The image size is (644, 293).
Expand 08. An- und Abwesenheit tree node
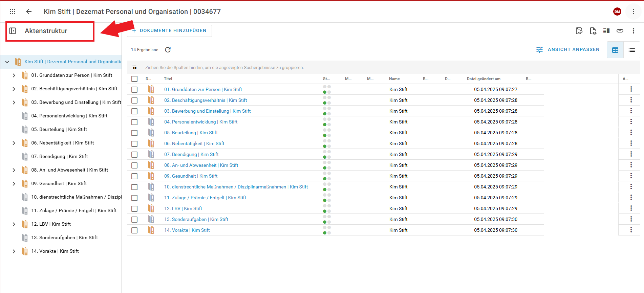coord(14,170)
